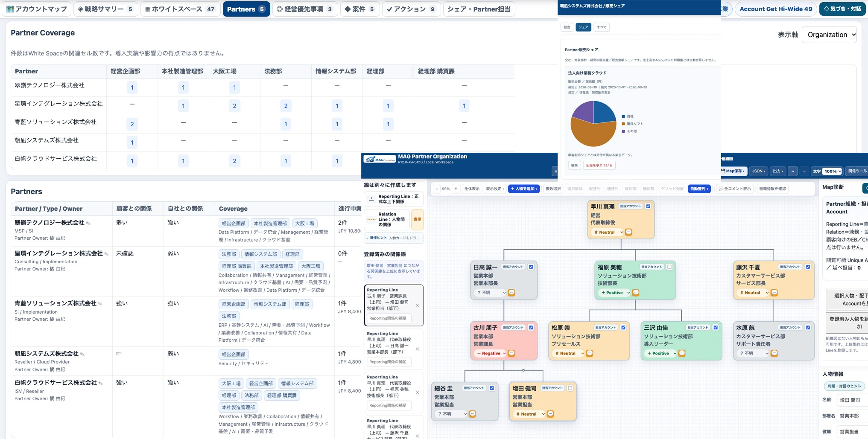Open comment bubble on 早川 真理 card
Image resolution: width=868 pixels, height=439 pixels.
(x=628, y=232)
